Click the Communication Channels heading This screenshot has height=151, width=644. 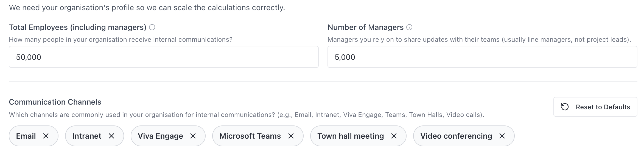click(55, 102)
